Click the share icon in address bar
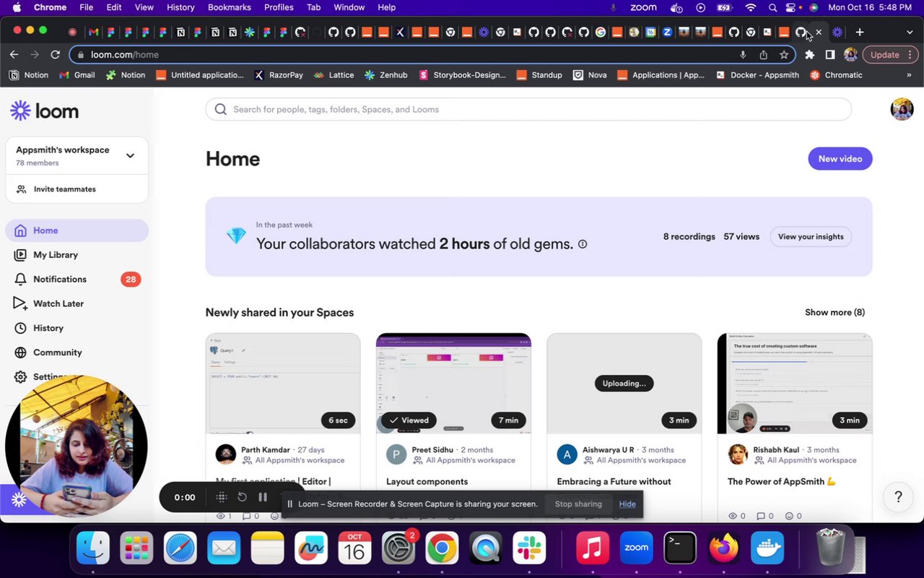Viewport: 924px width, 578px height. (x=763, y=55)
